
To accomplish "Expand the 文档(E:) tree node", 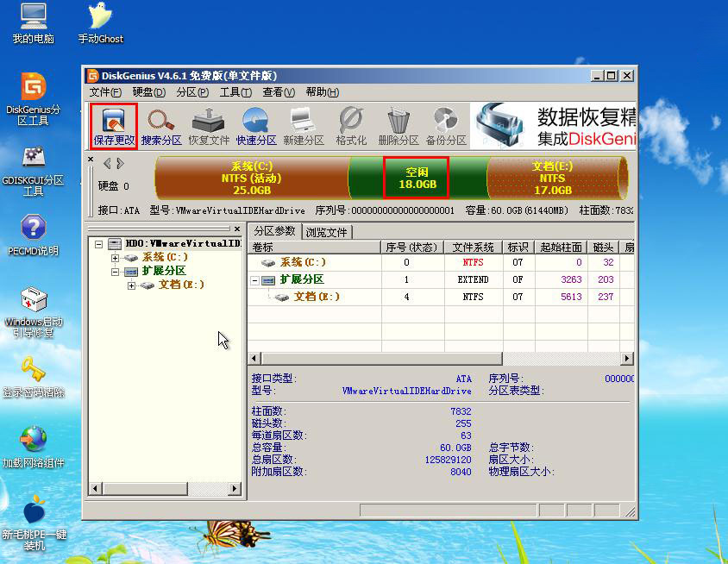I will point(131,285).
